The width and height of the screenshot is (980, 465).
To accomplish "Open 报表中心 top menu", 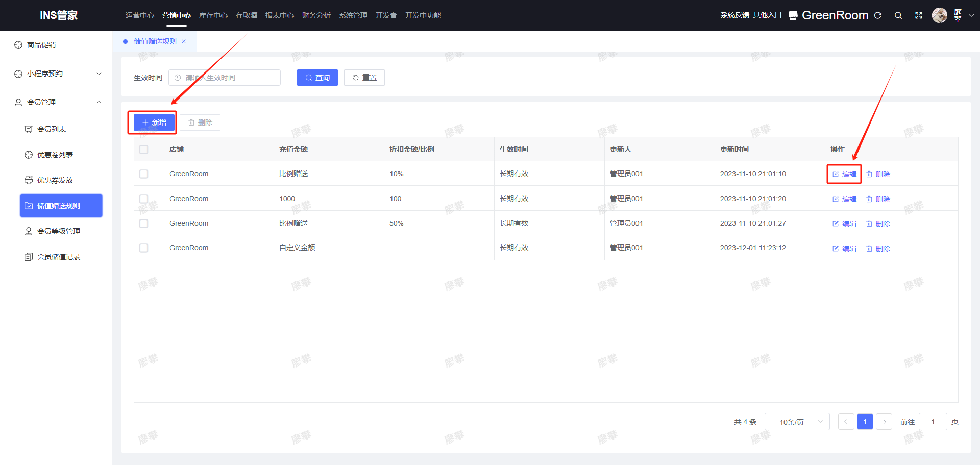I will click(280, 15).
